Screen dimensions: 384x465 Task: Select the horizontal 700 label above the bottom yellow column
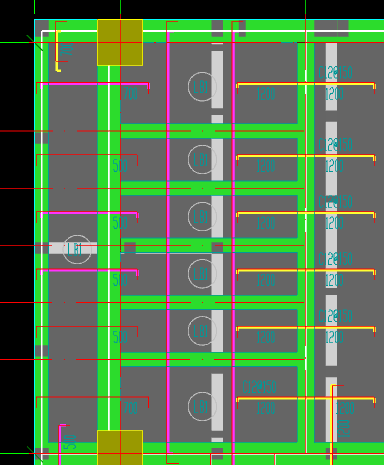[x=130, y=408]
